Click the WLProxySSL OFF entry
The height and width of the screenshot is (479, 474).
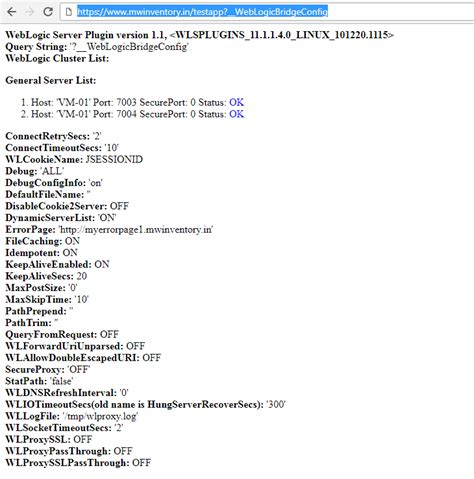[49, 439]
